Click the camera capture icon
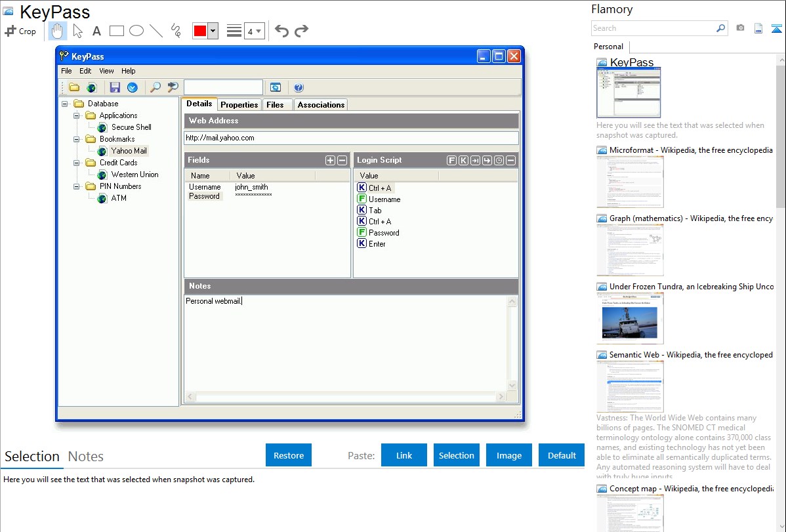Screen dimensions: 786x532 [740, 28]
